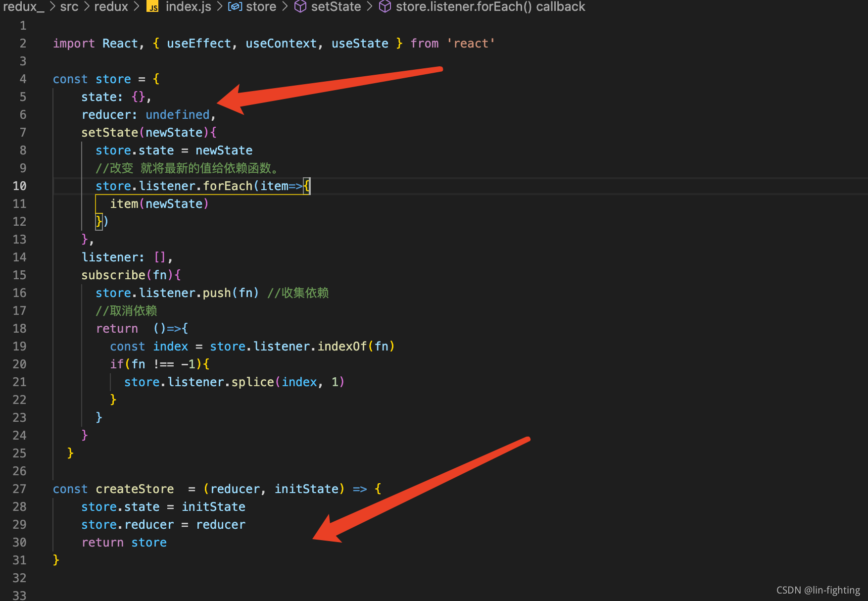Click line number 4 in gutter
The height and width of the screenshot is (601, 868).
pyautogui.click(x=23, y=79)
